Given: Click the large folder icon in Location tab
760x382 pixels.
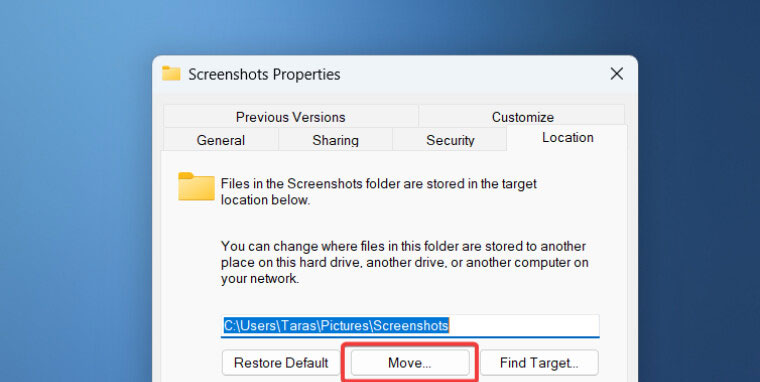Looking at the screenshot, I should pyautogui.click(x=196, y=186).
